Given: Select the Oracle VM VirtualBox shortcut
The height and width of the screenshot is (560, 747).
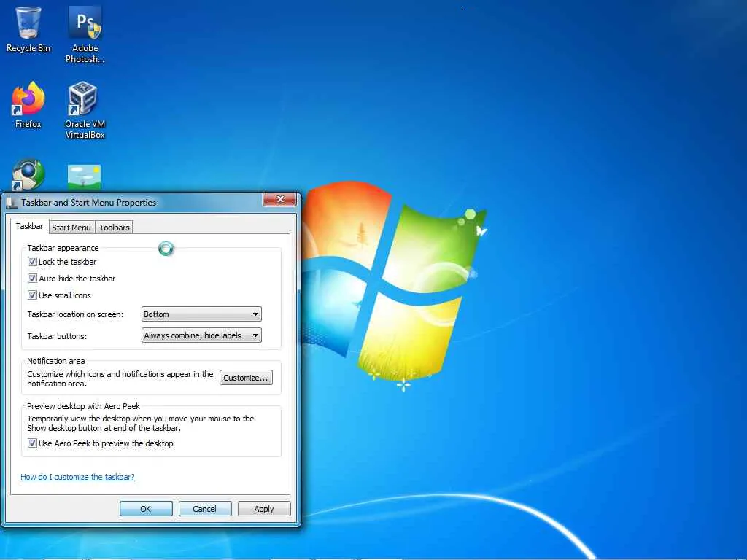Looking at the screenshot, I should click(x=85, y=109).
